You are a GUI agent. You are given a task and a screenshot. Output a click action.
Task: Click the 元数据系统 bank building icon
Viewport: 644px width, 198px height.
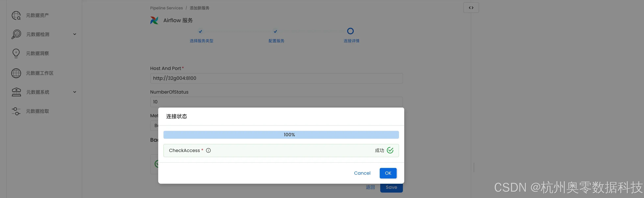coord(16,92)
